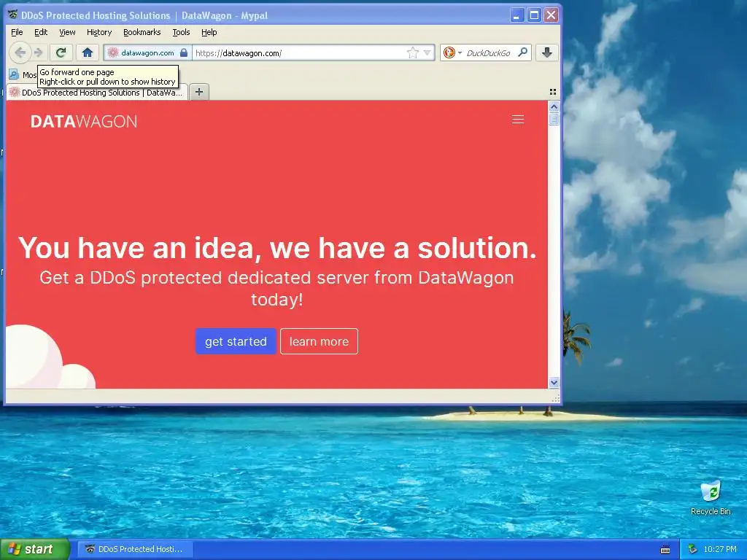Open the File menu

click(x=17, y=32)
